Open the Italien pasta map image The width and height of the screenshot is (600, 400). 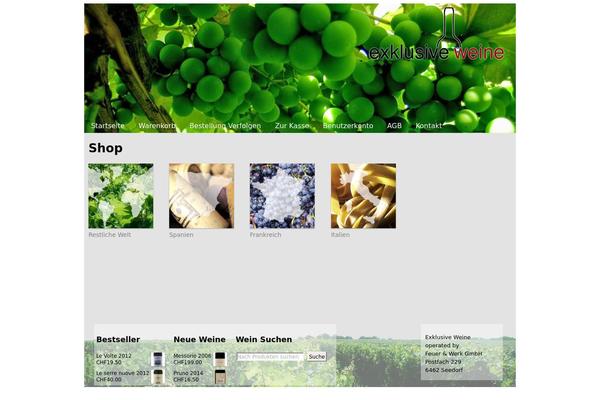point(364,196)
